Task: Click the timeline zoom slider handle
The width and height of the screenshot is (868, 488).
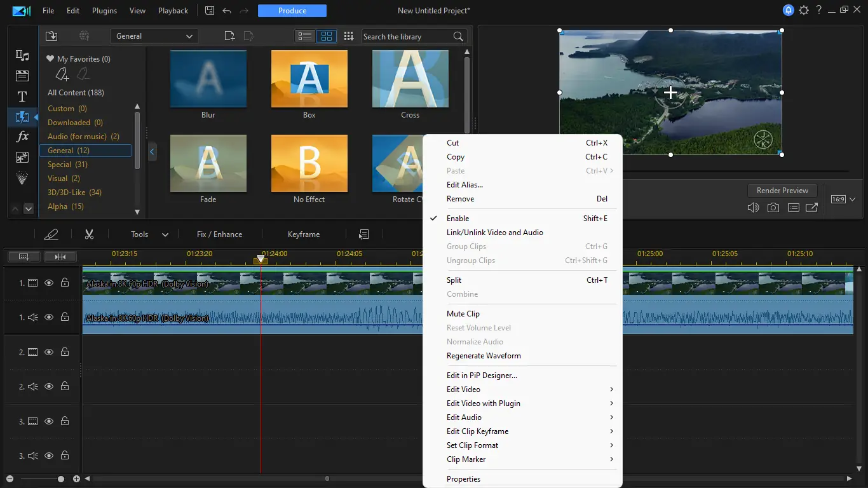Action: click(x=61, y=479)
